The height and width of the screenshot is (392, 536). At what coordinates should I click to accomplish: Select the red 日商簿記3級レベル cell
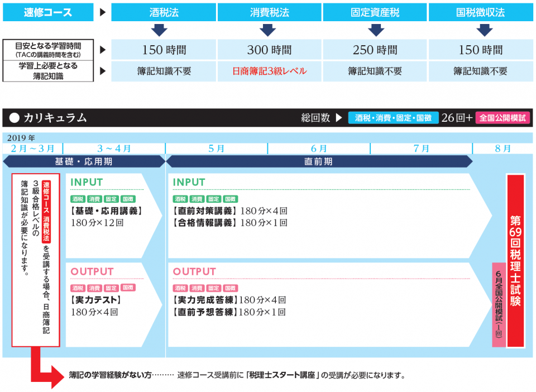270,71
